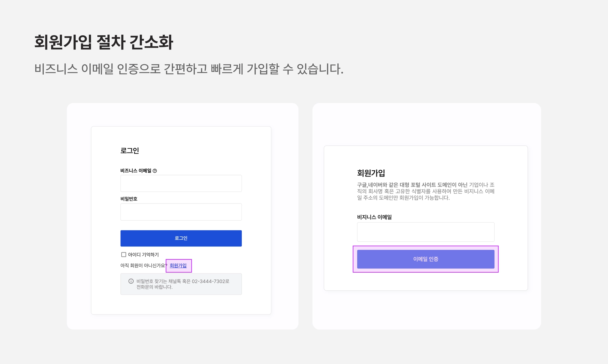Click the text 아직 회원이 아니신가요?
Screen dimensions: 608x364
[x=143, y=266]
